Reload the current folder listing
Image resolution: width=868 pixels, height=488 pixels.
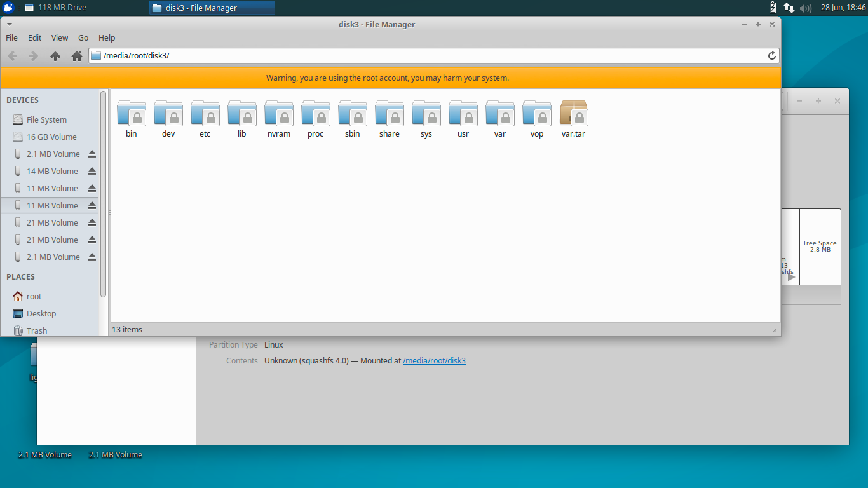772,56
